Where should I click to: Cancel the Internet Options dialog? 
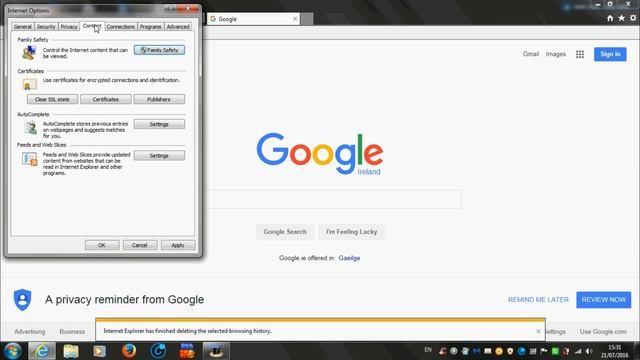coord(140,245)
